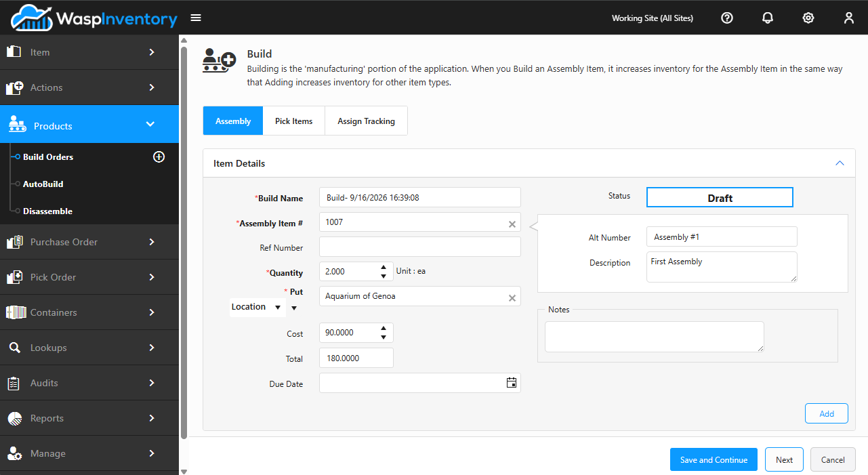Viewport: 868px width, 475px height.
Task: Click the Save and Continue button
Action: click(x=714, y=459)
